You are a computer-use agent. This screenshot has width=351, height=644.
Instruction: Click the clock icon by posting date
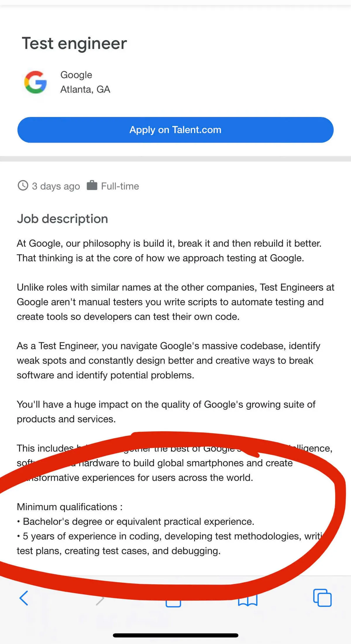tap(23, 186)
